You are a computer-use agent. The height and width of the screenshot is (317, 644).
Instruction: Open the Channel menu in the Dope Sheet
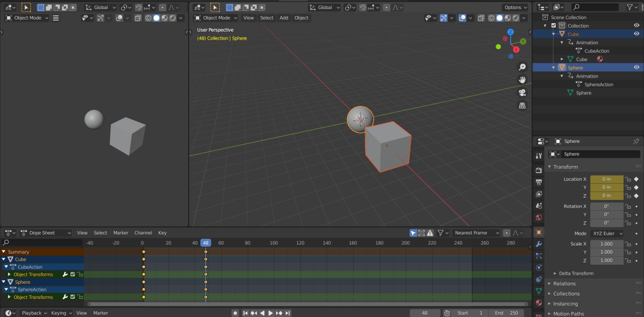click(x=143, y=233)
